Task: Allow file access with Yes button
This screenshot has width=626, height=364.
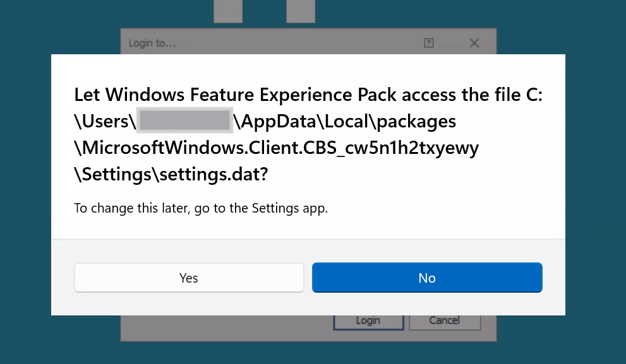Action: [189, 278]
